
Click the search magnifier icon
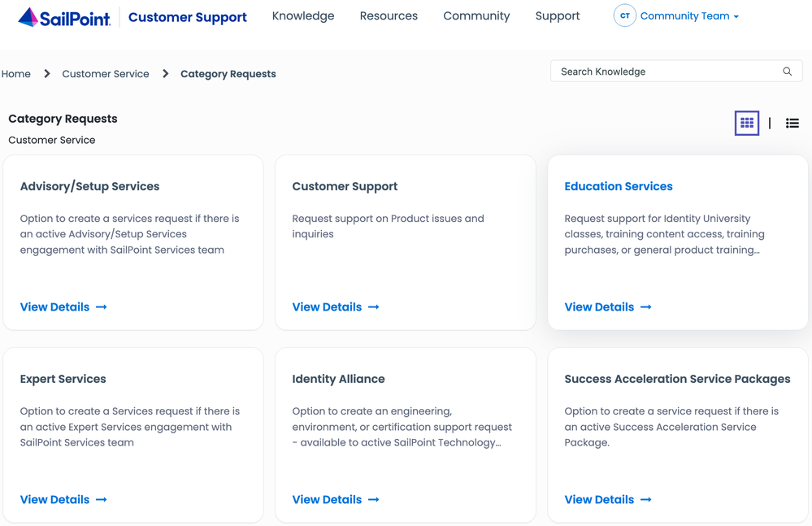click(787, 72)
